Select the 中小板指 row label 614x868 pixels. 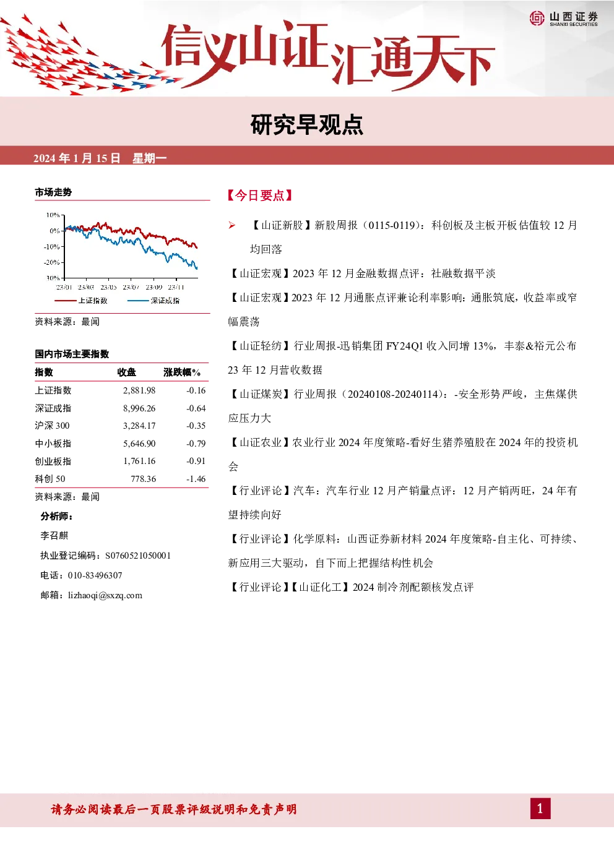(53, 444)
